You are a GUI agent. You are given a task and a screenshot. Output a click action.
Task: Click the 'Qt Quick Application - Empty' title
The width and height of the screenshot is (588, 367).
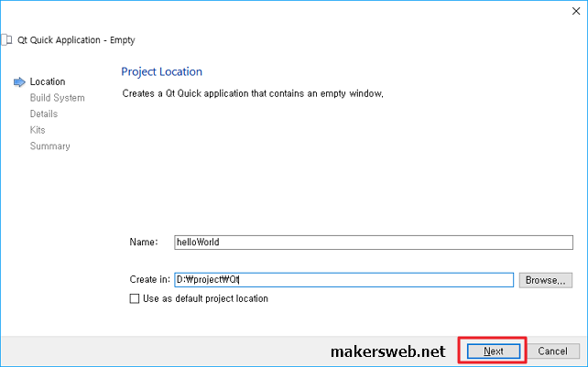tap(76, 40)
